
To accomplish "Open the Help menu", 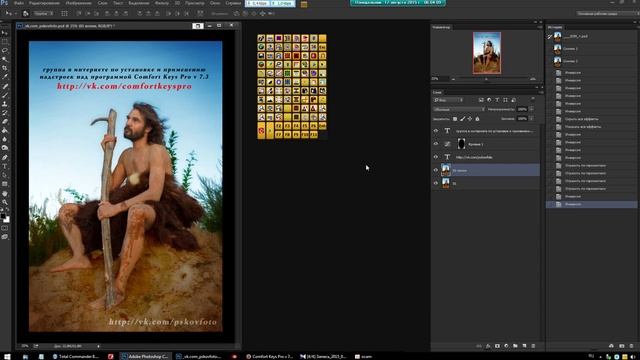I will (x=233, y=3).
